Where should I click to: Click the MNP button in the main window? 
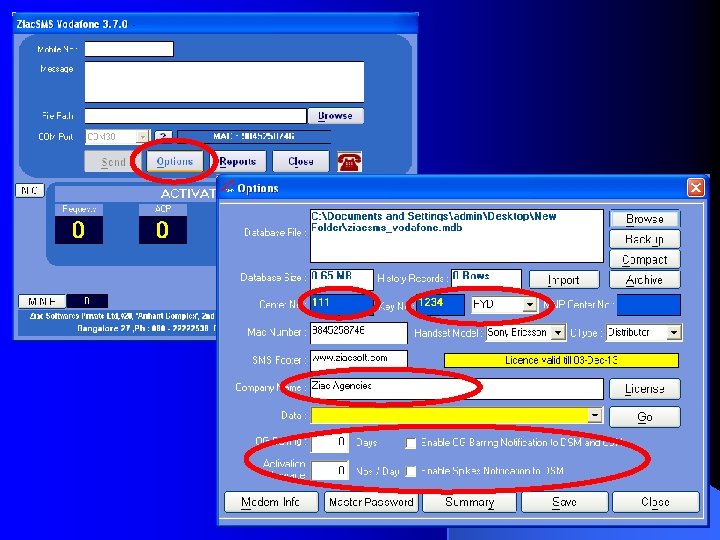42,301
